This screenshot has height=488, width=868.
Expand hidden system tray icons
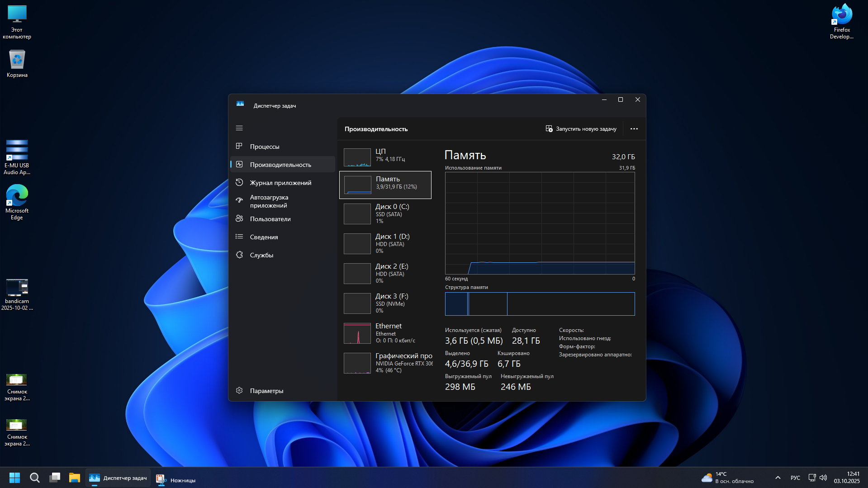tap(778, 478)
